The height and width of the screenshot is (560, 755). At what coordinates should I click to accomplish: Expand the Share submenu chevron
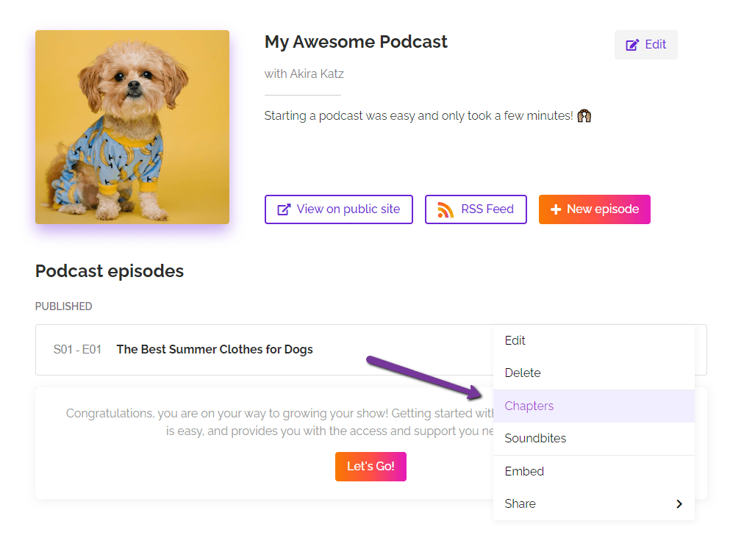coord(679,503)
